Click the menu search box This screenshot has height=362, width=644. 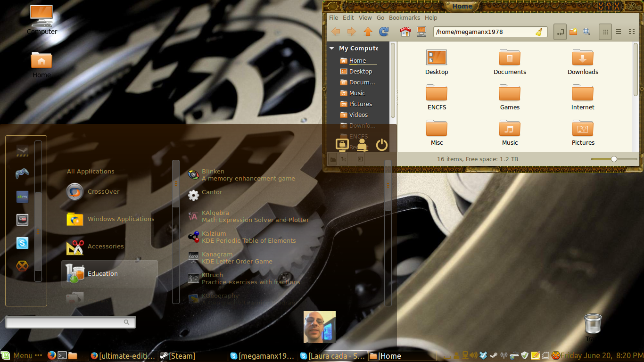coord(71,322)
